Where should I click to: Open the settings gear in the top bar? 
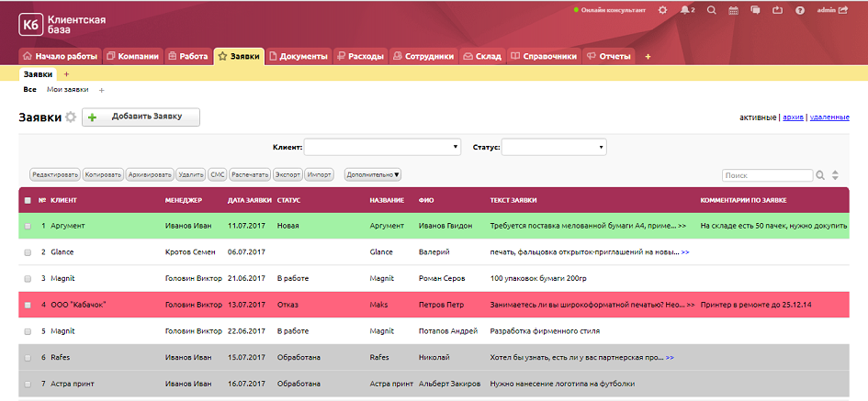(662, 10)
